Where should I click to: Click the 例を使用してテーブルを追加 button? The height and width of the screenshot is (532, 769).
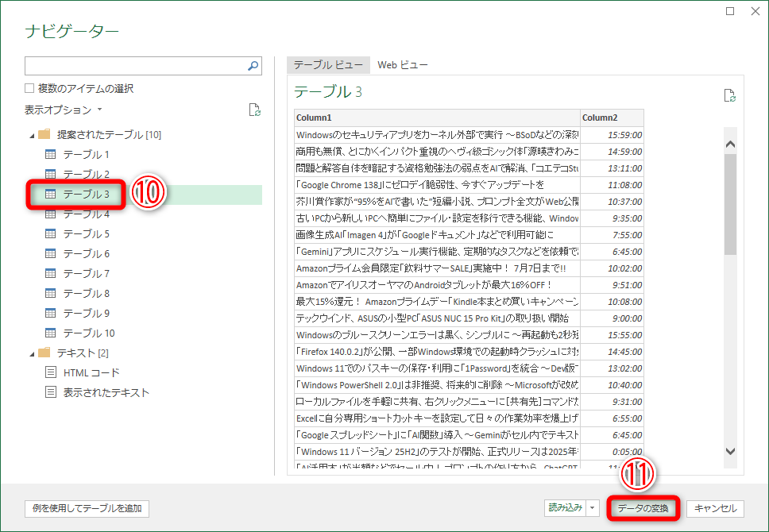tap(87, 509)
